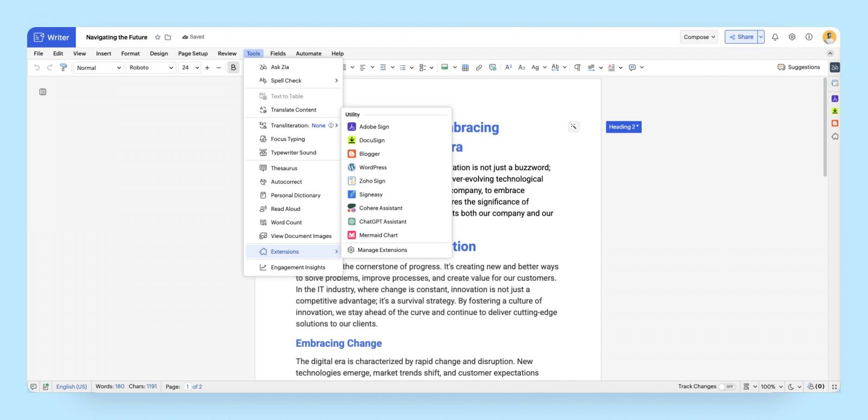
Task: Open the settings gear icon
Action: pos(792,37)
